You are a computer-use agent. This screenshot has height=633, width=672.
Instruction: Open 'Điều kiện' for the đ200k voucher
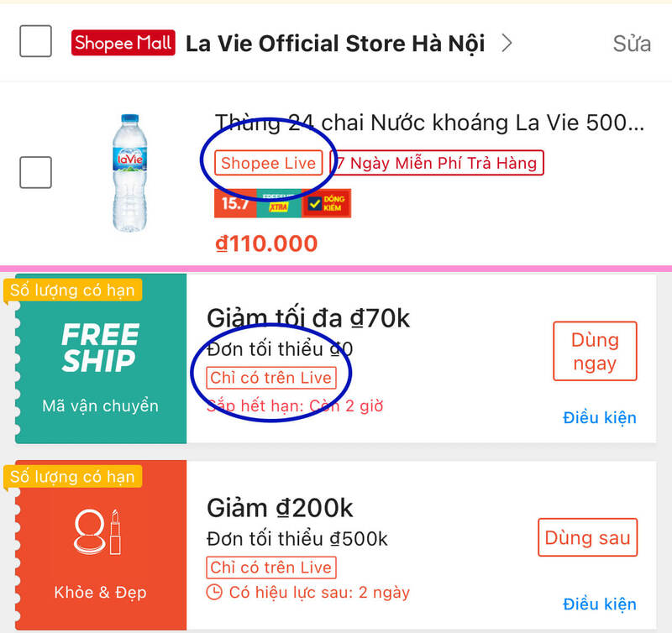click(x=599, y=604)
